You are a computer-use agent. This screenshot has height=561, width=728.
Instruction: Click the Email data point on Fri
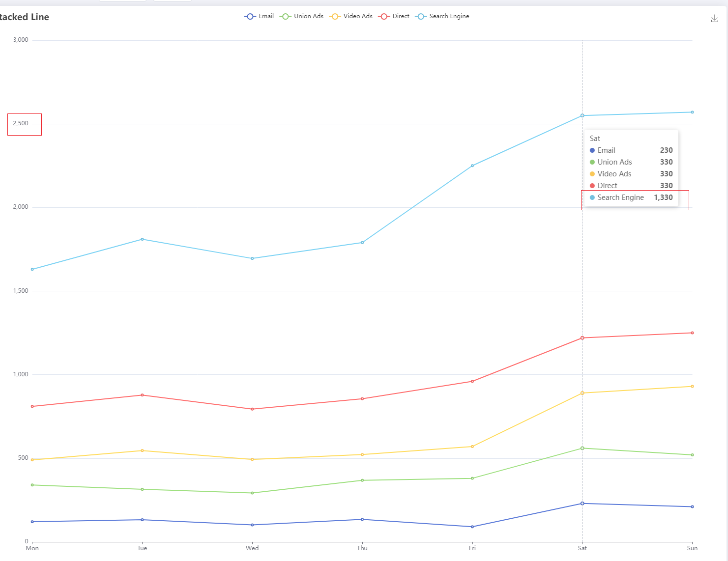tap(472, 527)
